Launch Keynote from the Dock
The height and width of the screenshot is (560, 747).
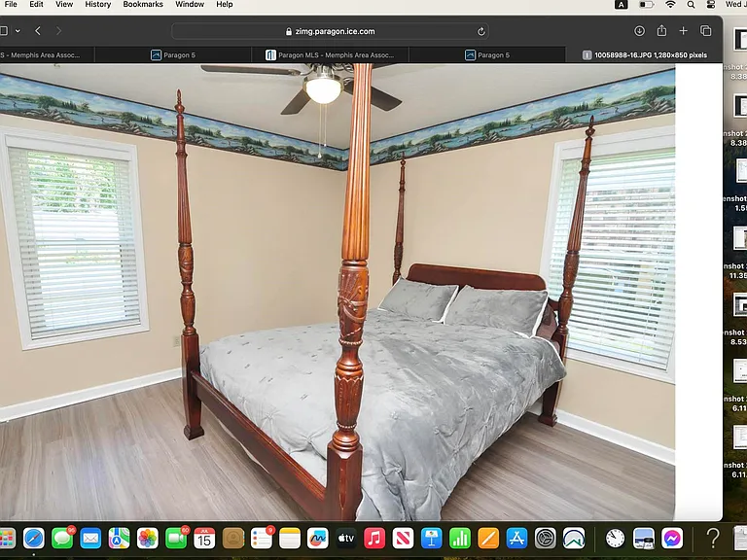coord(432,539)
